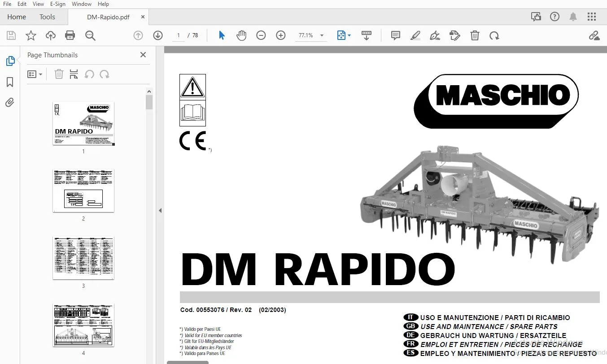Open the Edit menu
The image size is (607, 364).
22,4
